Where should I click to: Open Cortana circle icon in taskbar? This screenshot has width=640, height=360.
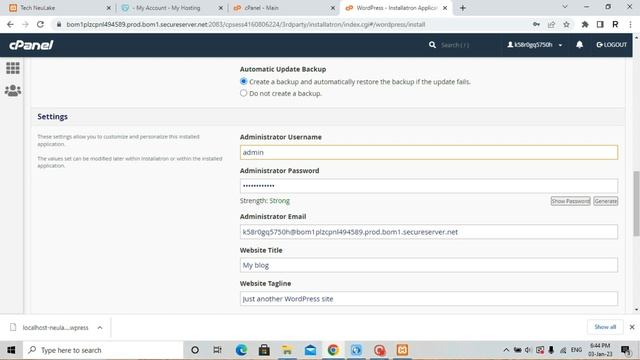coord(195,350)
